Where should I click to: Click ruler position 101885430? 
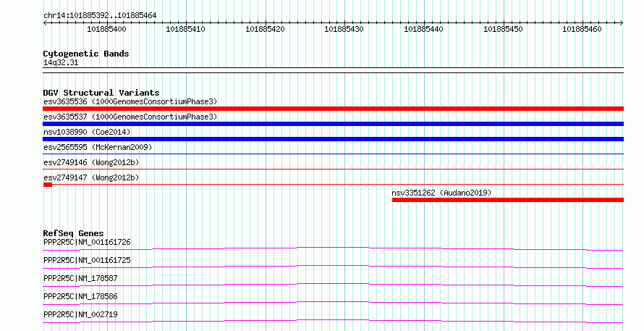344,29
